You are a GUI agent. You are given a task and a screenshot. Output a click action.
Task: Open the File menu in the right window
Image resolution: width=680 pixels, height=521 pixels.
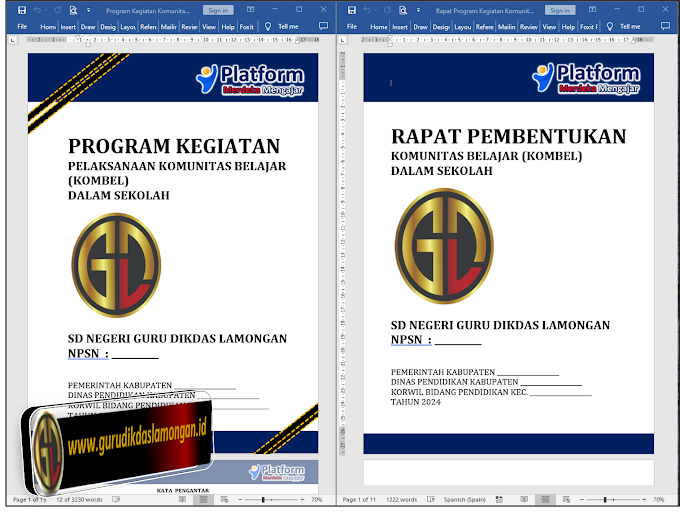(x=352, y=26)
